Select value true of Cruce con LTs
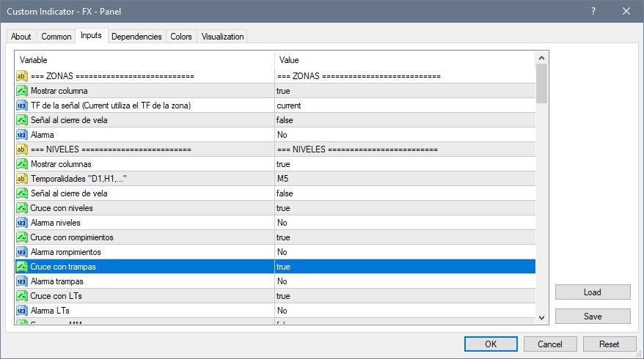Image resolution: width=644 pixels, height=359 pixels. (405, 296)
